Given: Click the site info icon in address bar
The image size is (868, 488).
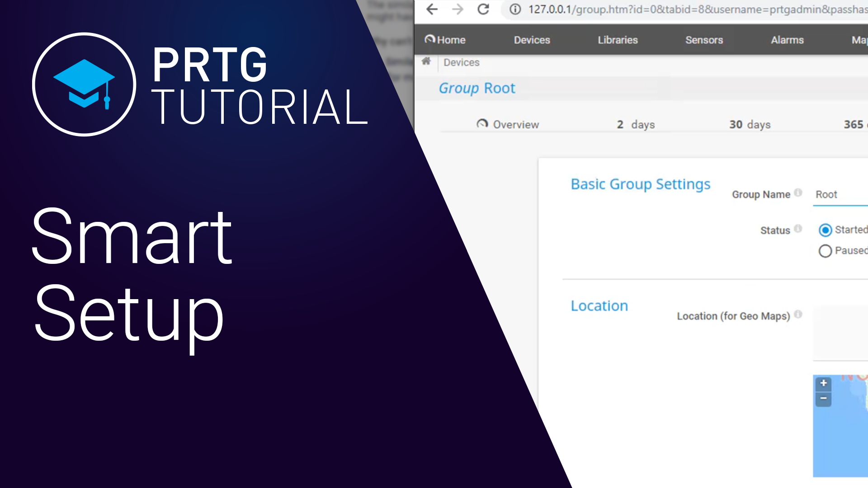Looking at the screenshot, I should [515, 9].
